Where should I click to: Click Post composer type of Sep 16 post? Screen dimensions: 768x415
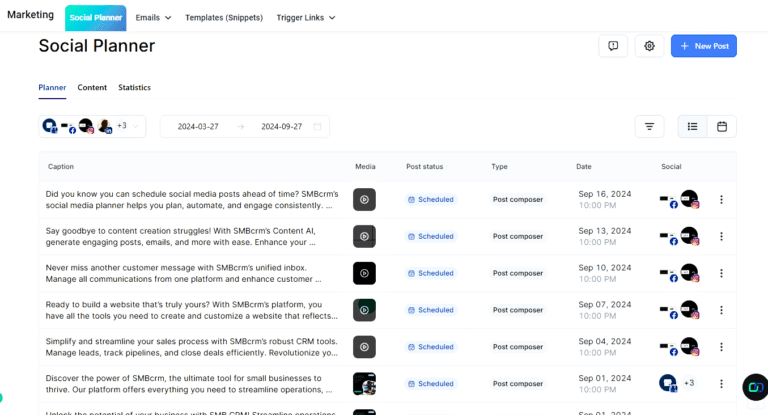[518, 199]
